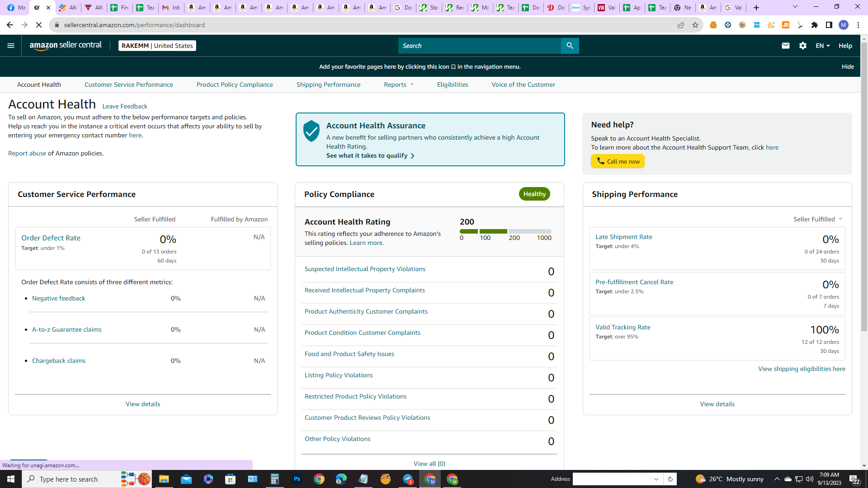Image resolution: width=868 pixels, height=488 pixels.
Task: Share this page from the address bar
Action: point(681,25)
